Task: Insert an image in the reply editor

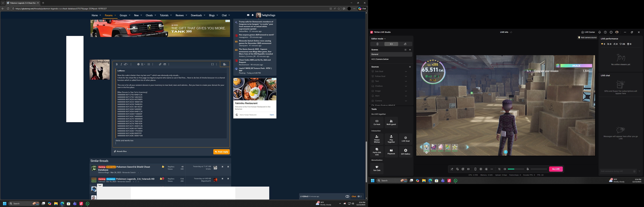Action: [165, 64]
